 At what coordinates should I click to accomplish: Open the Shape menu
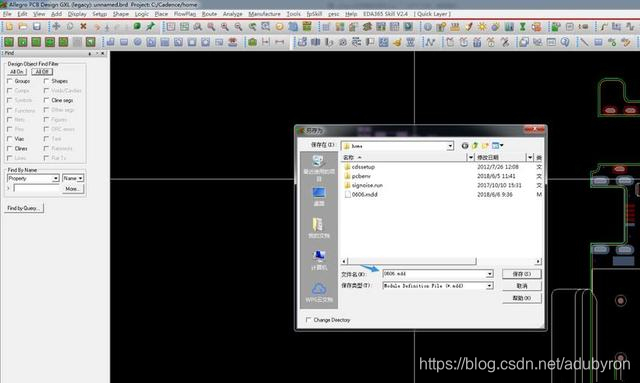[x=121, y=14]
